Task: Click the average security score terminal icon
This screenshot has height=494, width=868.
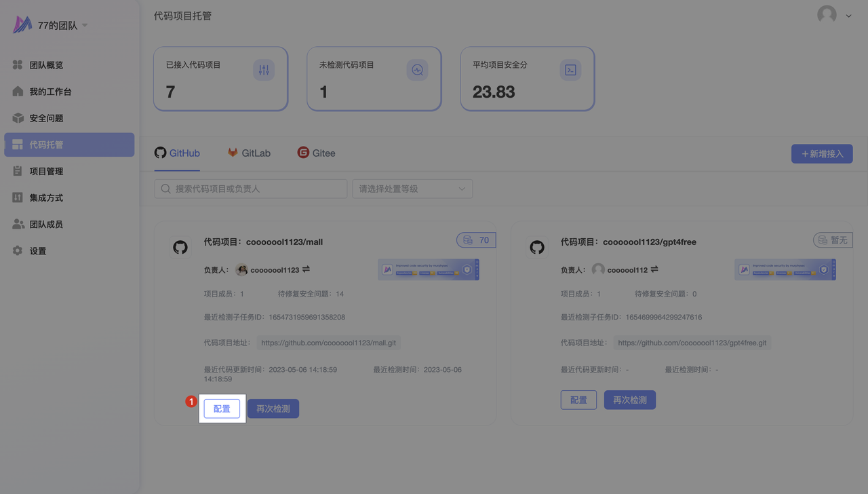Action: coord(570,70)
